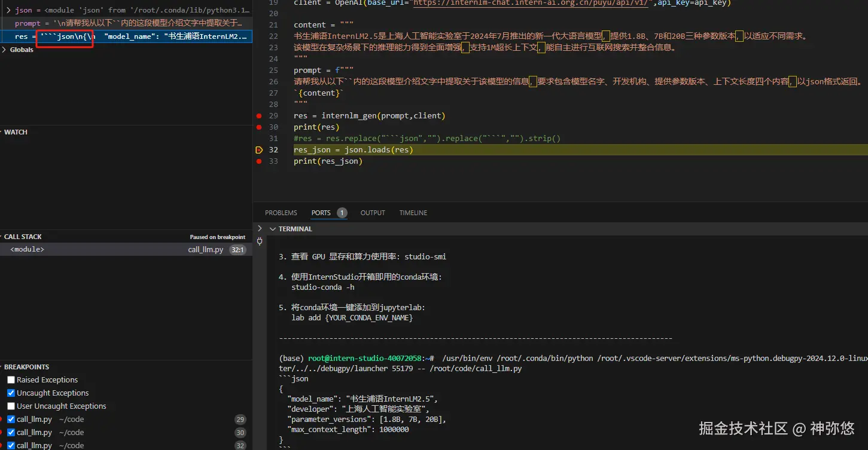This screenshot has width=868, height=450.
Task: Click terminal text 'studio-conda -h'
Action: (x=323, y=287)
